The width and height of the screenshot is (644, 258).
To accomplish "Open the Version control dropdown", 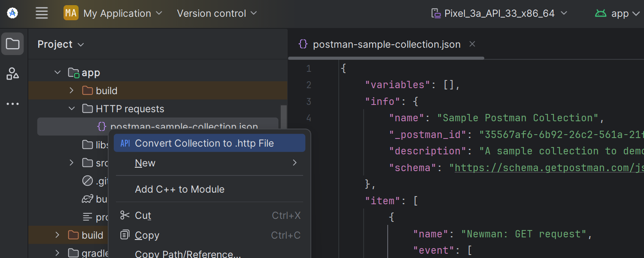I will click(217, 13).
